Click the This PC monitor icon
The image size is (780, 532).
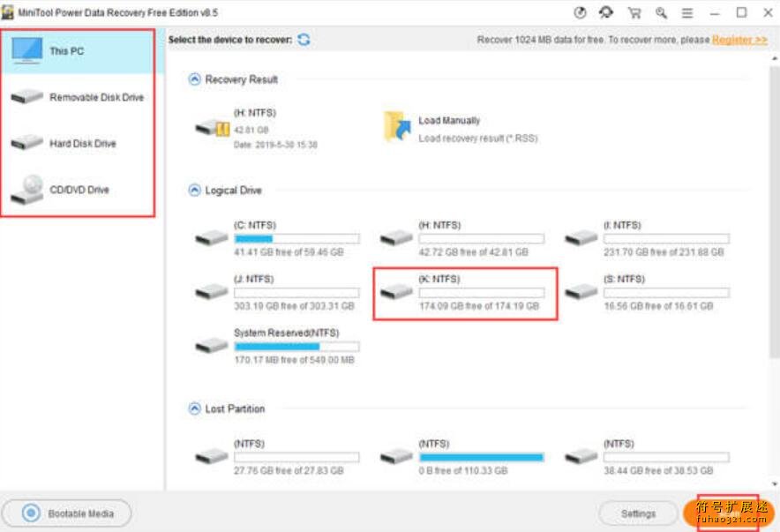click(26, 50)
